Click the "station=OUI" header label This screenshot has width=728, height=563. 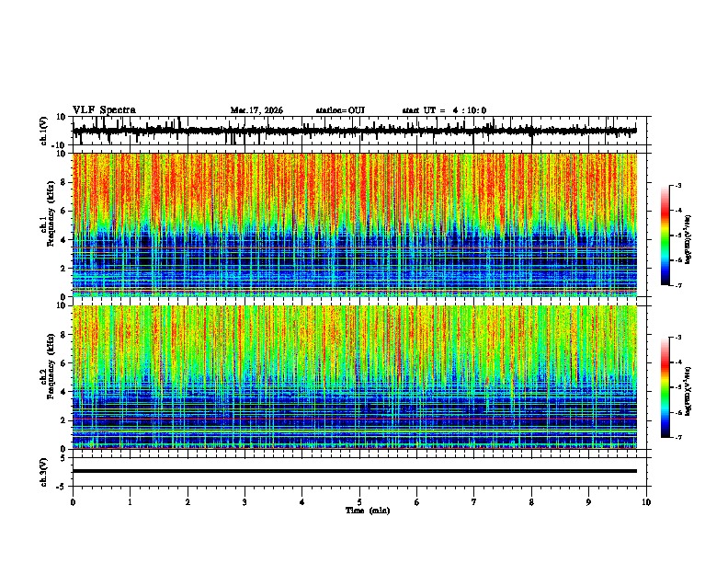point(340,110)
